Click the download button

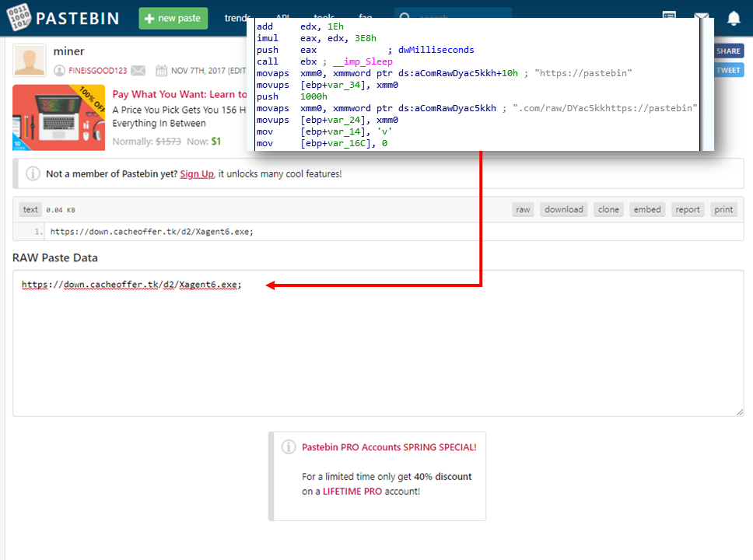563,209
